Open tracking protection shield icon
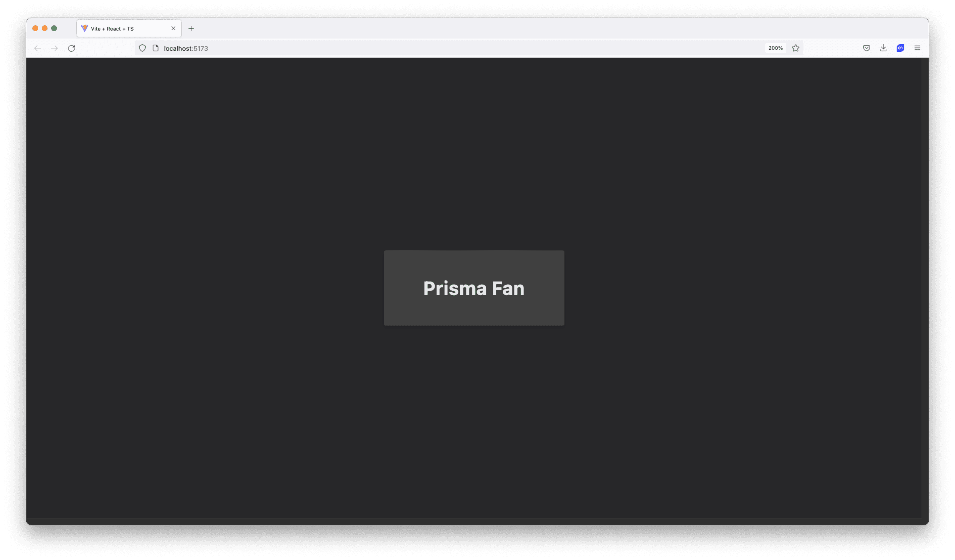This screenshot has height=560, width=955. tap(143, 48)
